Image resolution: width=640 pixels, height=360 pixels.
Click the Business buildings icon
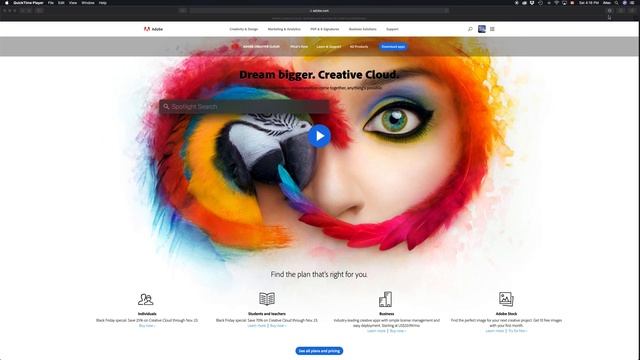(386, 299)
